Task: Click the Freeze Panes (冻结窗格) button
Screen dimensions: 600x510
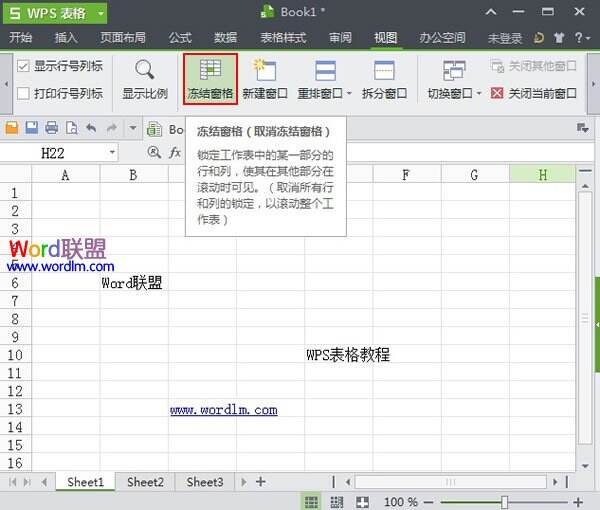Action: pos(210,80)
